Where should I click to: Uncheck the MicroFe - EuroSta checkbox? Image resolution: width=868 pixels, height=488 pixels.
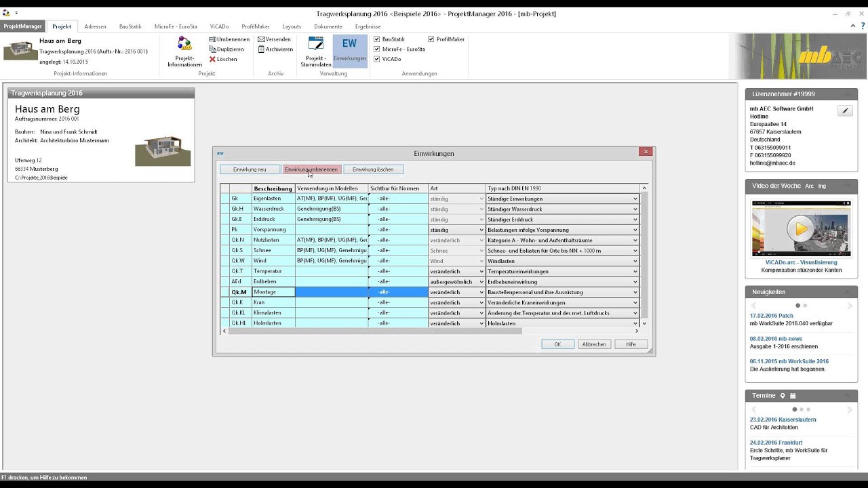pos(377,49)
